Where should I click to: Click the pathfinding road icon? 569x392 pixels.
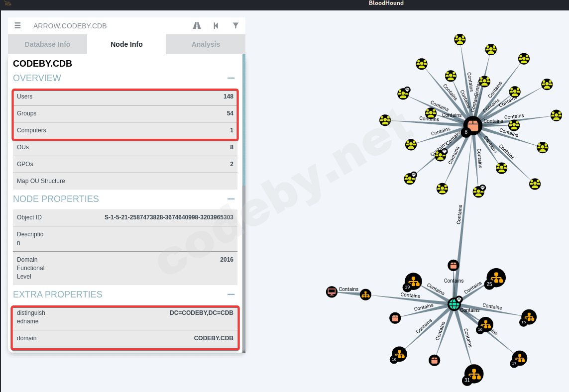(x=197, y=25)
